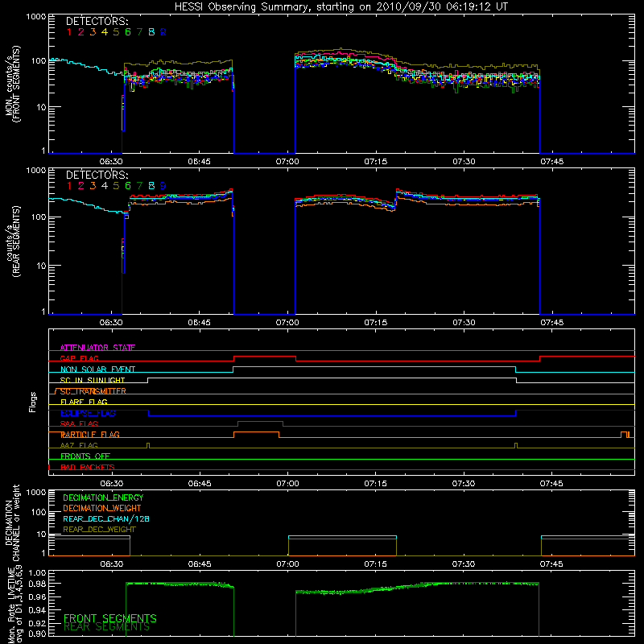The width and height of the screenshot is (644, 644).
Task: Click the FRONTS_OFF flag label
Action: click(85, 456)
